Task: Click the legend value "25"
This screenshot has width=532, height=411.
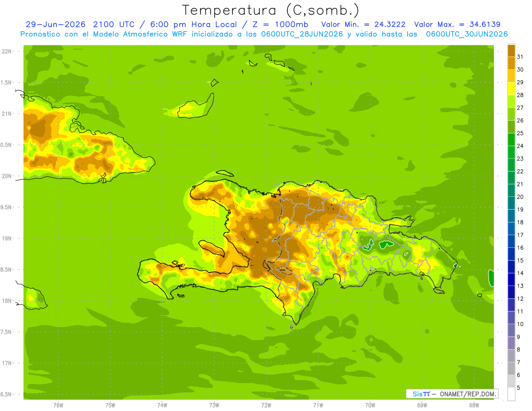Action: point(520,133)
